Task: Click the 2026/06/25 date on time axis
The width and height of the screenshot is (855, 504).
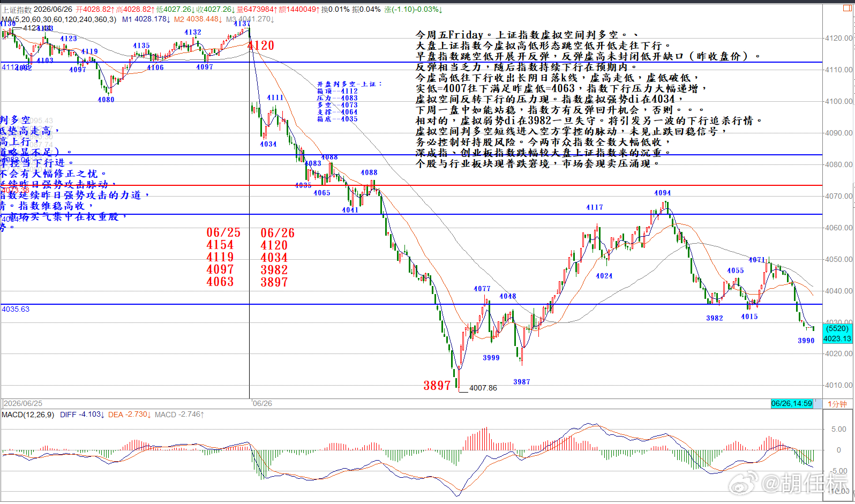Action: [23, 403]
